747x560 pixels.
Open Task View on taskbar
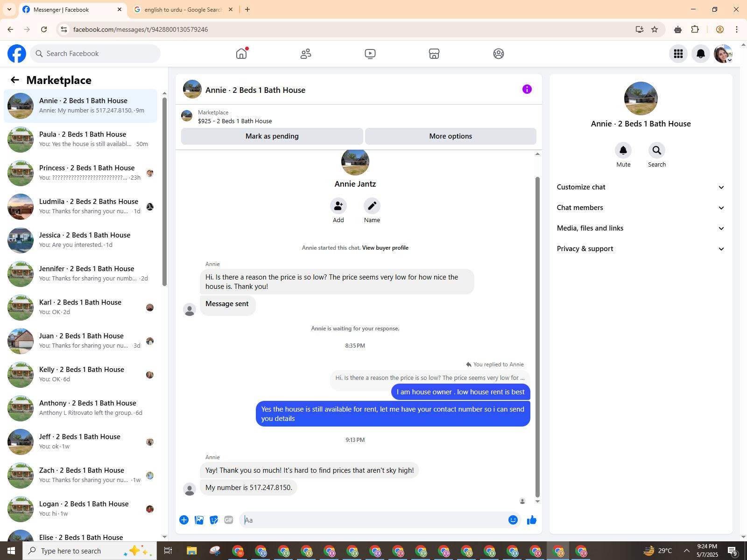click(x=168, y=551)
